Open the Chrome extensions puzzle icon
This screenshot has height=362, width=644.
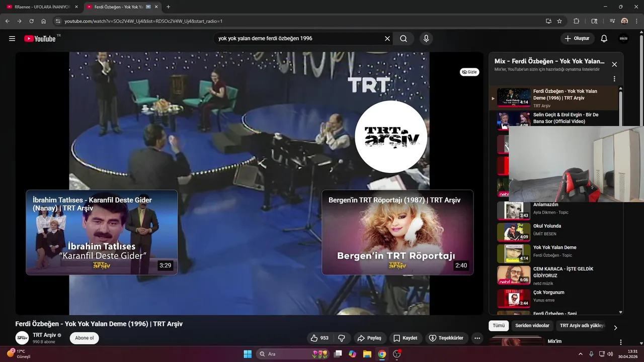tap(577, 21)
